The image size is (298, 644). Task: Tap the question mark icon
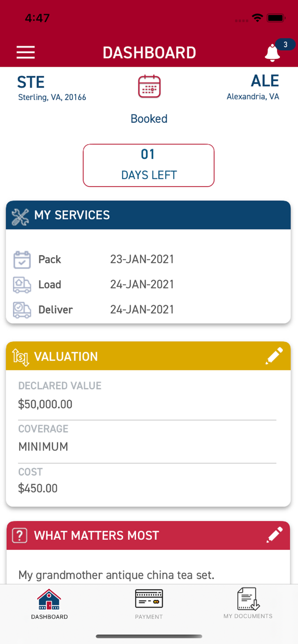[20, 535]
